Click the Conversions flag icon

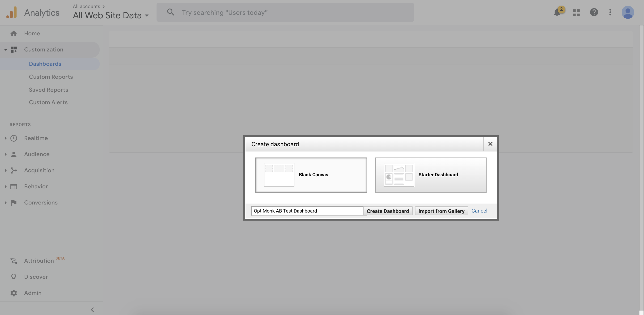tap(14, 203)
